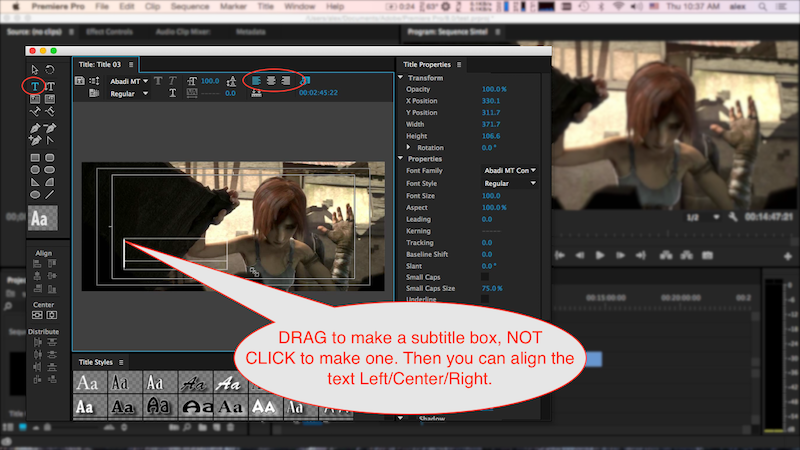Open Button Editor plus icon
Screen dimensions: 800x450
(788, 257)
